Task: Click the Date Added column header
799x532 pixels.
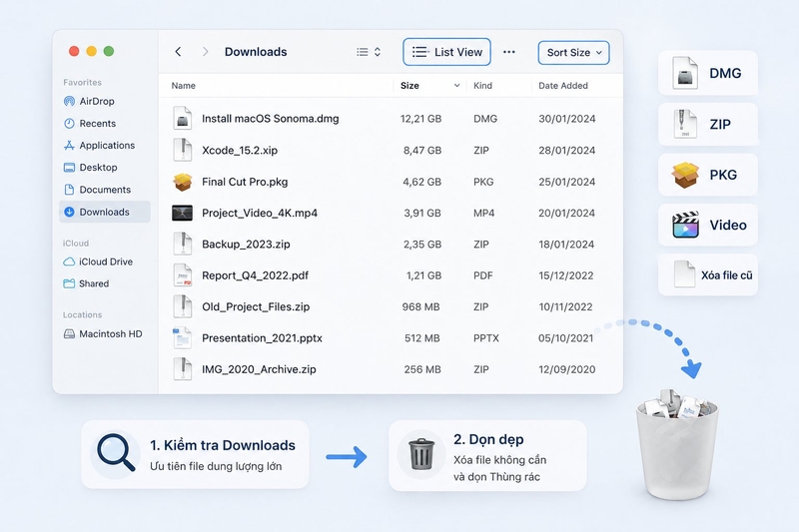Action: [563, 86]
